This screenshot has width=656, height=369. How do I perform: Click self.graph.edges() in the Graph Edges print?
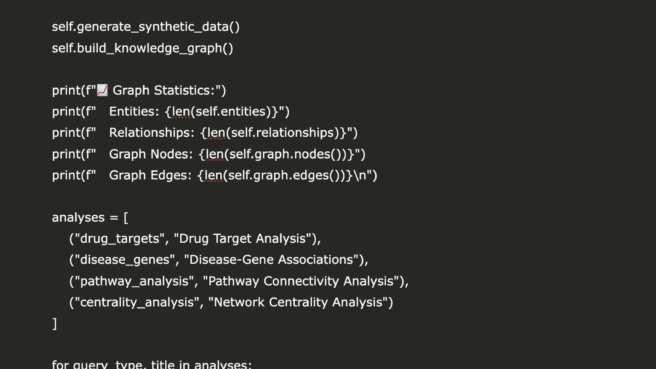tap(286, 175)
